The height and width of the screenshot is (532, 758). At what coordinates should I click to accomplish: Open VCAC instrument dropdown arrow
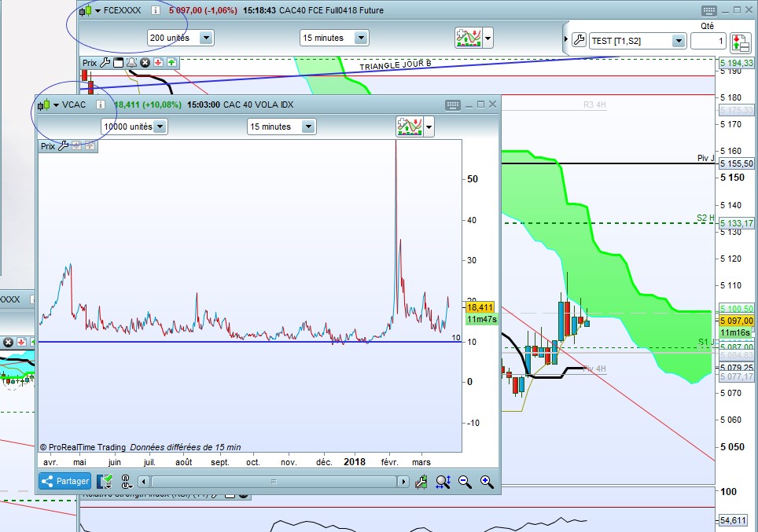pos(56,105)
